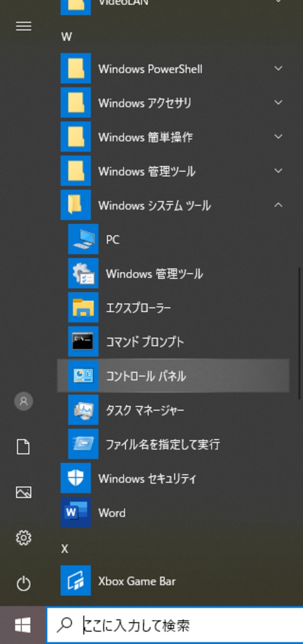Click the top-level Windows 管理ツール folder icon

click(76, 171)
